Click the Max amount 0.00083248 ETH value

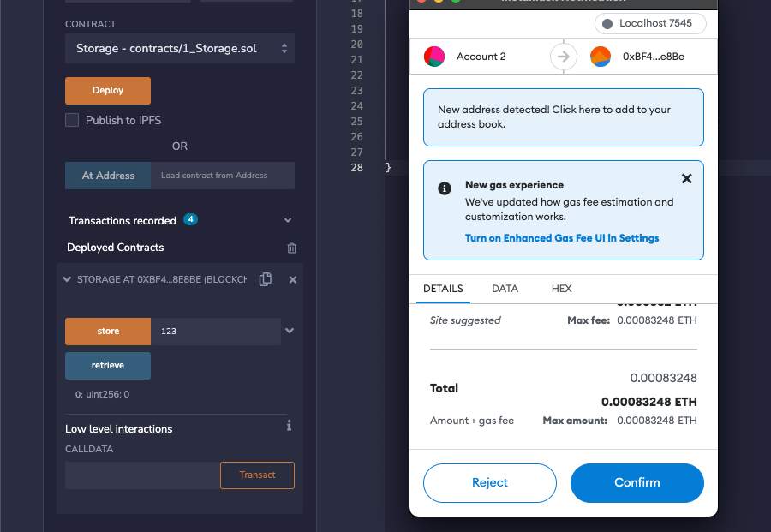click(657, 421)
